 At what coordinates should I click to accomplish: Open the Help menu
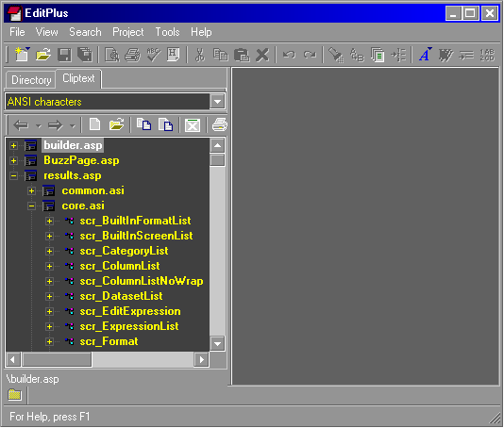click(x=201, y=32)
